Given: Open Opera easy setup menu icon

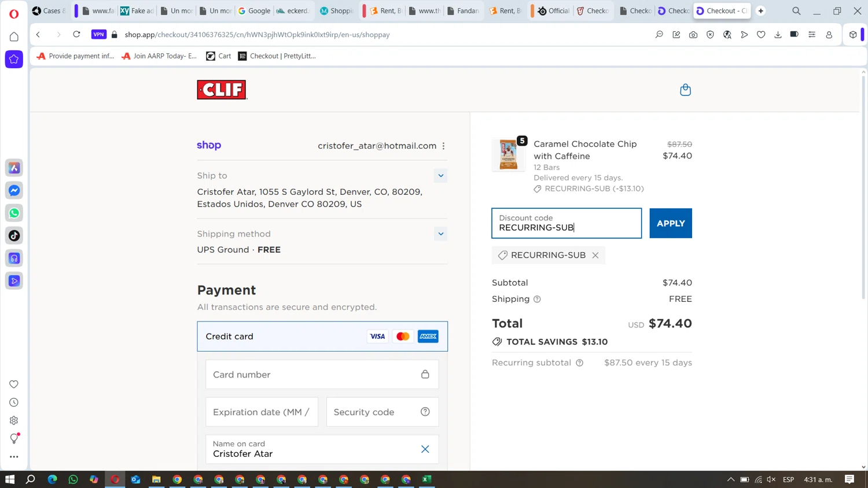Looking at the screenshot, I should pos(812,35).
